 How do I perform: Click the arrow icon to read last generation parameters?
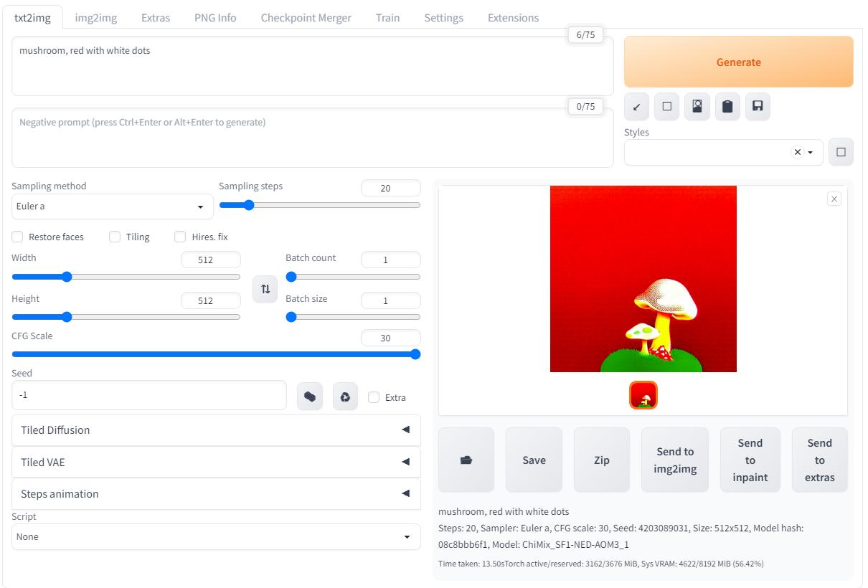[636, 107]
